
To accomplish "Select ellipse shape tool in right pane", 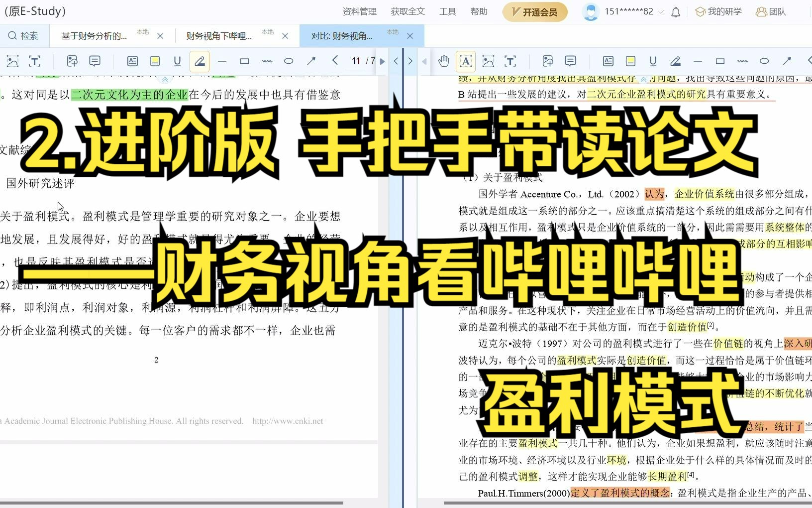I will coord(764,61).
